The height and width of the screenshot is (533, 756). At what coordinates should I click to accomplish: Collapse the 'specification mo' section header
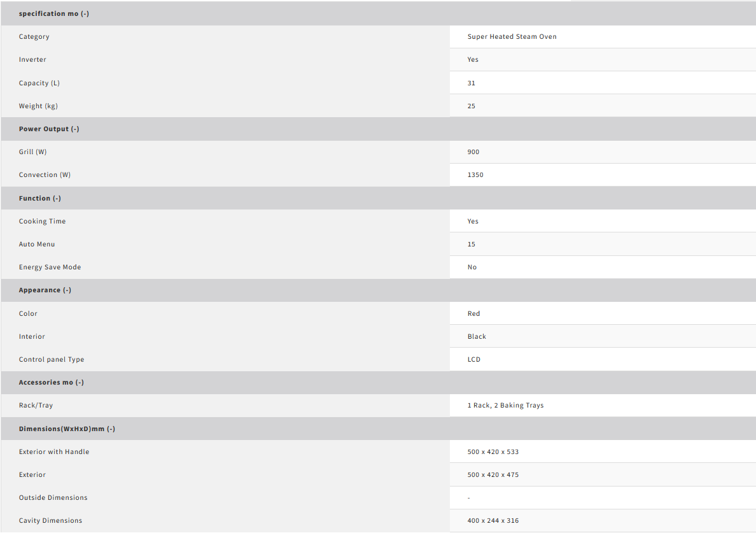(x=54, y=13)
